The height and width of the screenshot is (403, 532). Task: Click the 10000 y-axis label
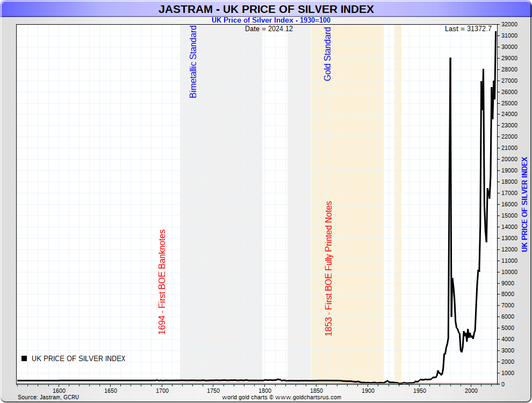pos(509,272)
